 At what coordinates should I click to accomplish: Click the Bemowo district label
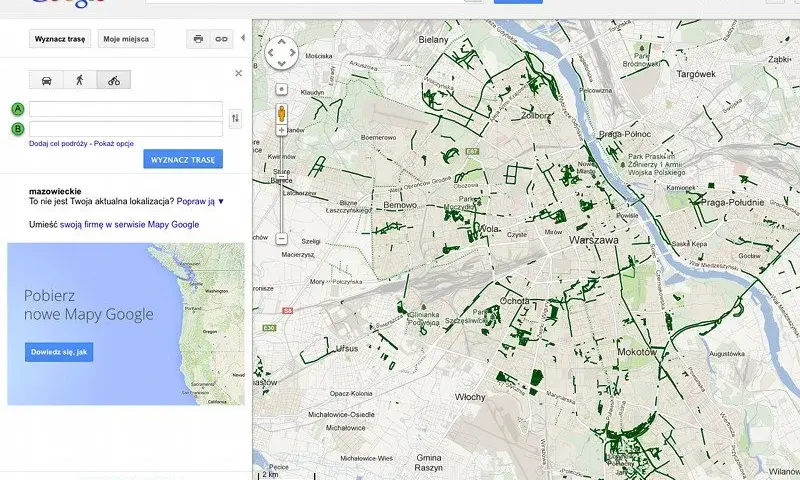[400, 205]
